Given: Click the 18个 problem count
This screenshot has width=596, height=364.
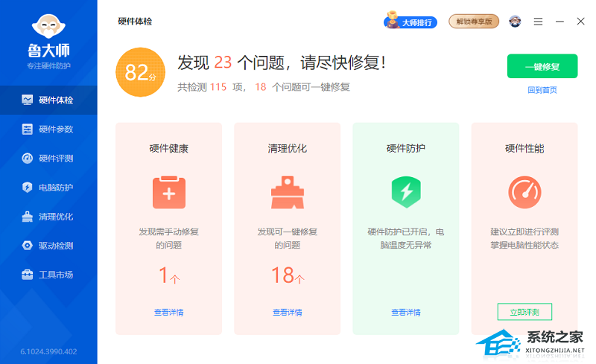Looking at the screenshot, I should coord(288,275).
